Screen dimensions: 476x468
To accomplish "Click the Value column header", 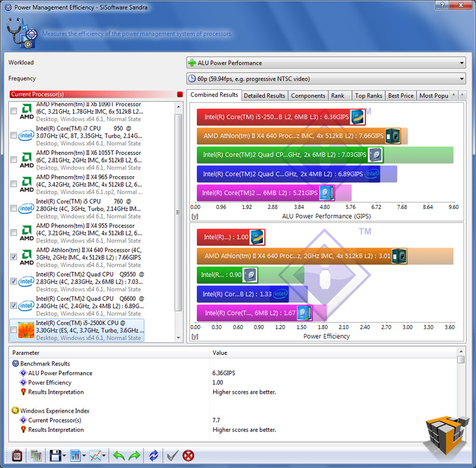I will [333, 352].
